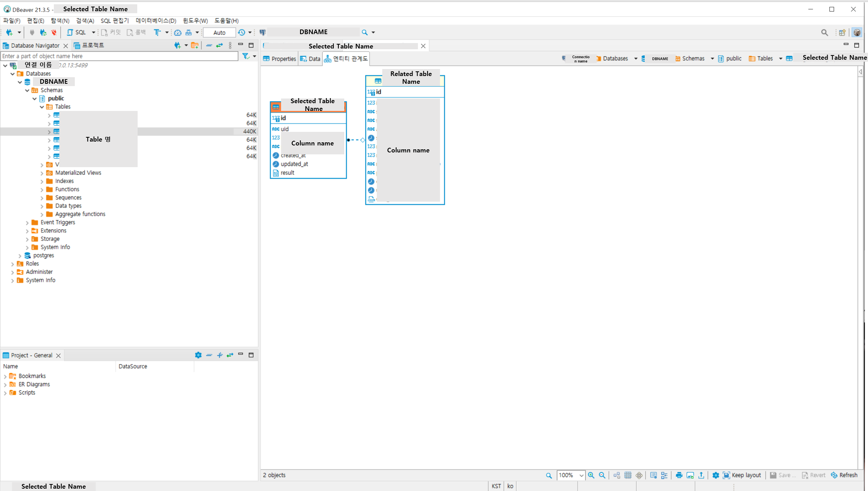Click the public schema breadcrumb link
This screenshot has width=868, height=491.
pyautogui.click(x=733, y=59)
